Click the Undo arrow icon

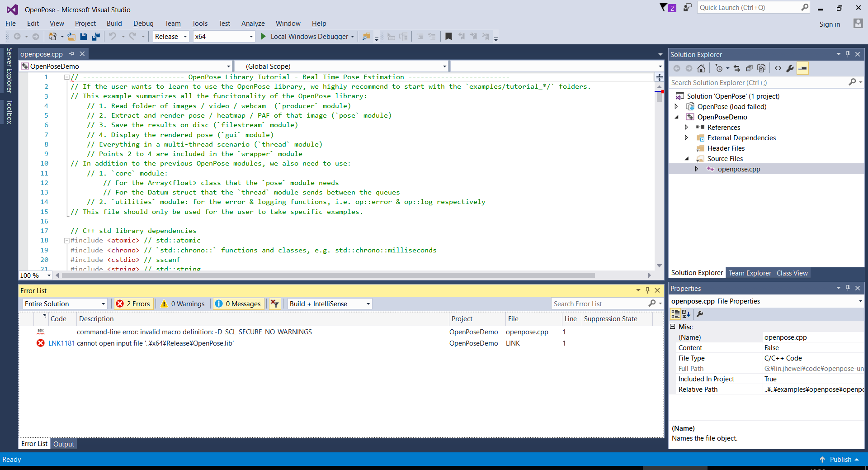click(x=113, y=37)
